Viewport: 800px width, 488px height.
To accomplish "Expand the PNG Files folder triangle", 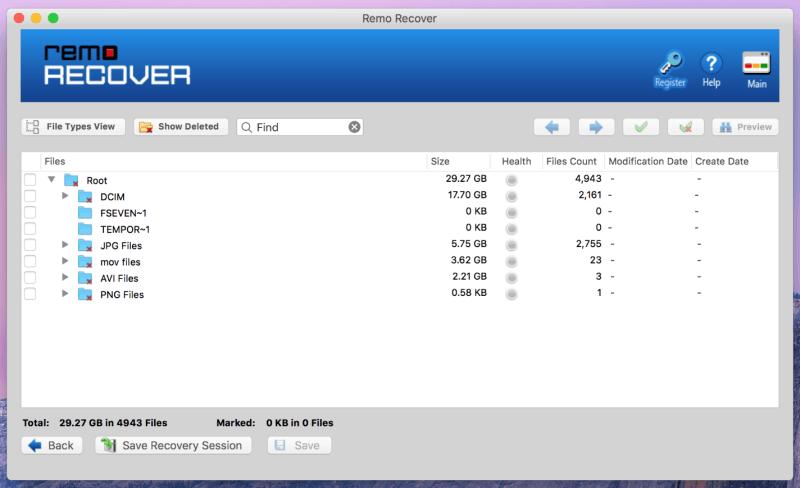I will (65, 294).
